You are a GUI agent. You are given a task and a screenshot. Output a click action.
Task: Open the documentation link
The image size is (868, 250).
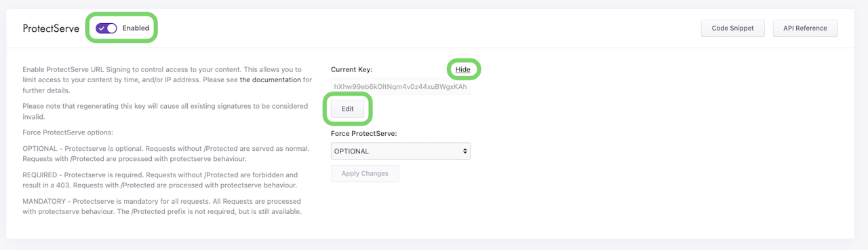pyautogui.click(x=270, y=79)
